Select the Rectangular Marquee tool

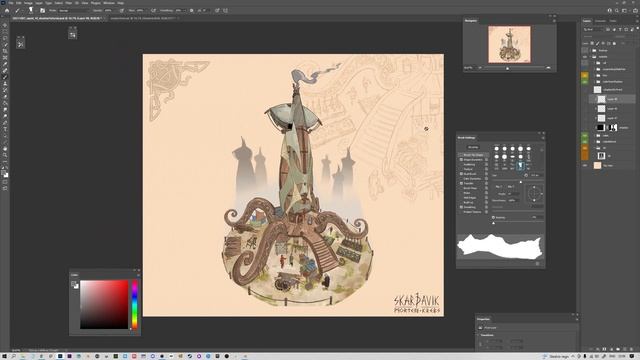5,31
